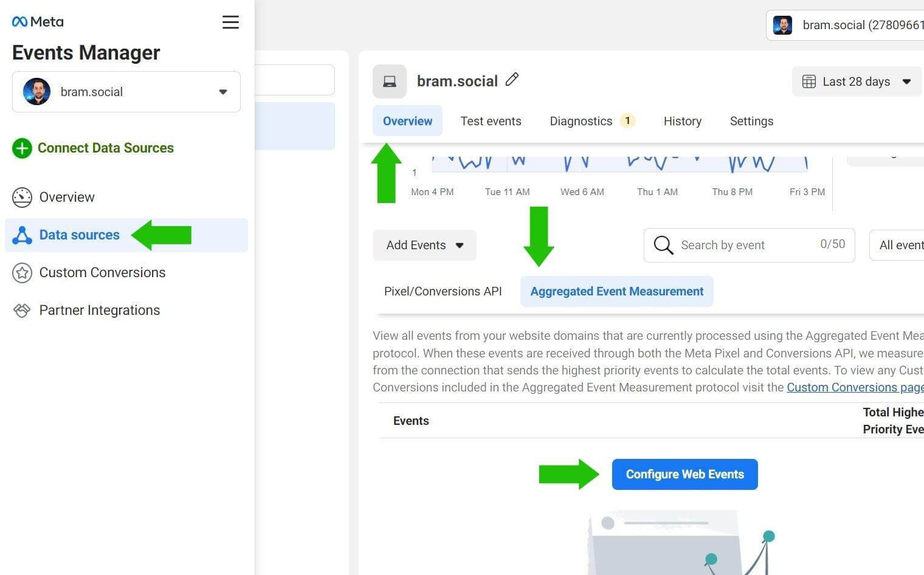Click the Diagnostics notification badge
Screen dimensions: 924x575
627,120
